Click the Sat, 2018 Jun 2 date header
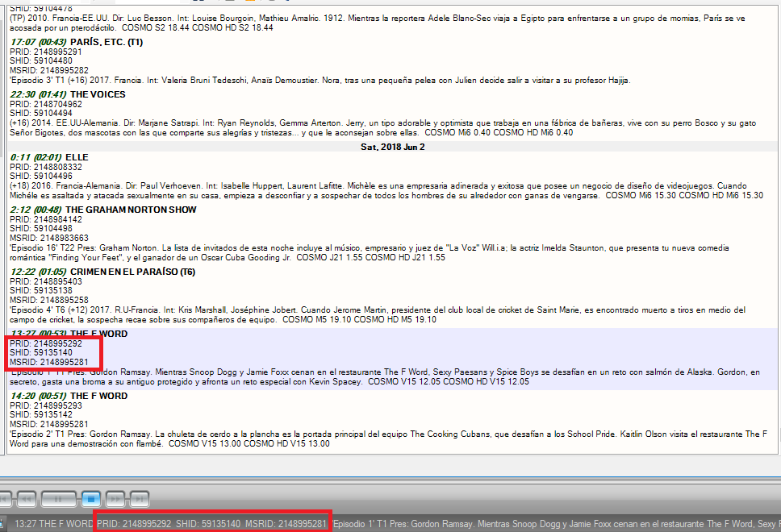 point(391,147)
